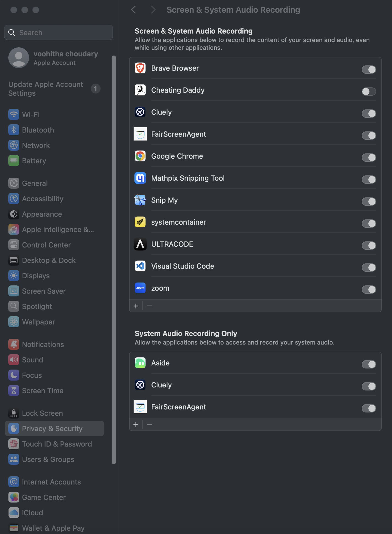Remove app from screen recording list
The height and width of the screenshot is (534, 392).
(x=150, y=306)
